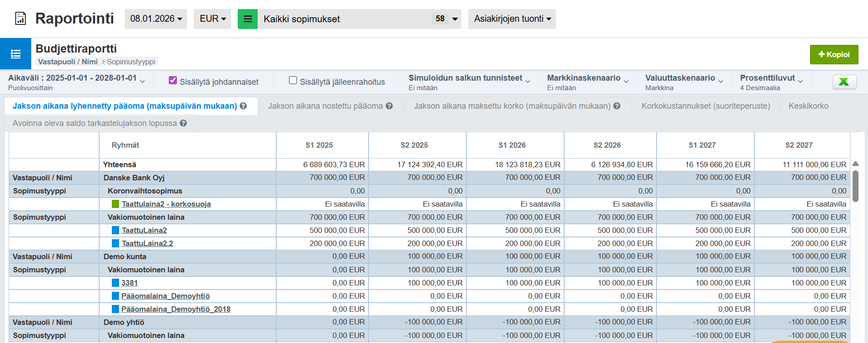Image resolution: width=868 pixels, height=343 pixels.
Task: Open the blue list menu icon
Action: 15,54
